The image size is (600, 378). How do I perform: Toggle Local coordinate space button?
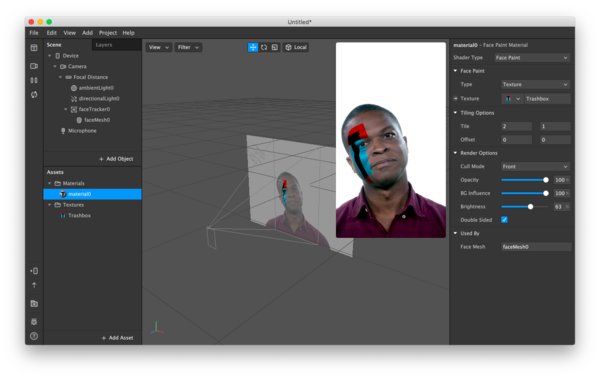point(296,47)
